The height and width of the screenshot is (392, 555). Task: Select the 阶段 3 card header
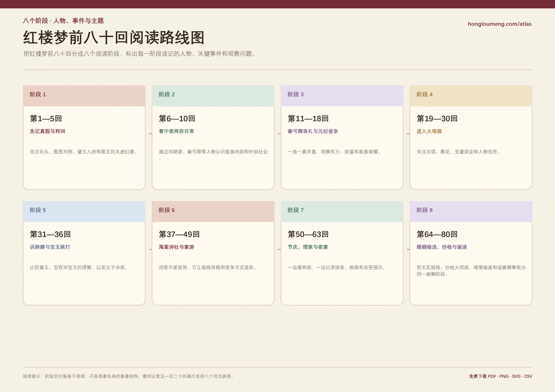pos(342,95)
